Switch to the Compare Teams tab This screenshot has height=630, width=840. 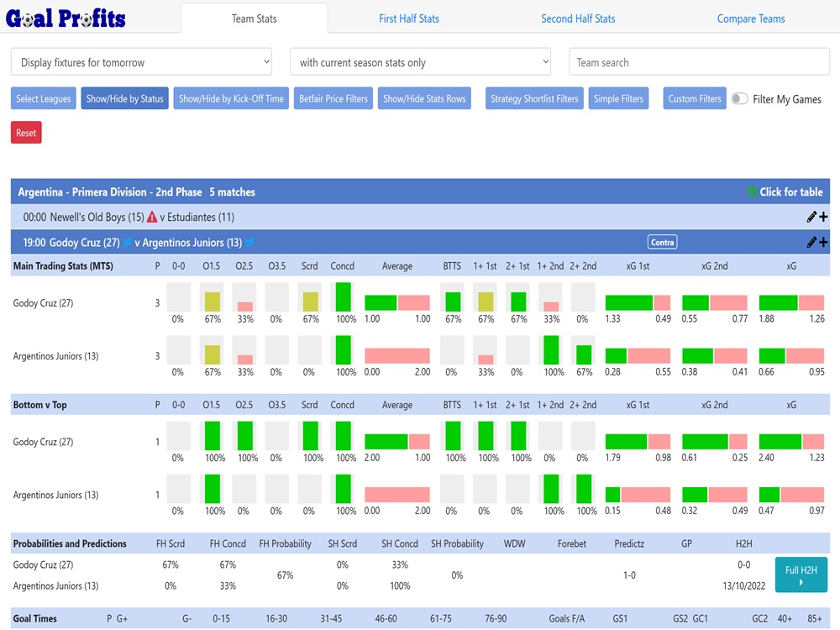pyautogui.click(x=751, y=18)
